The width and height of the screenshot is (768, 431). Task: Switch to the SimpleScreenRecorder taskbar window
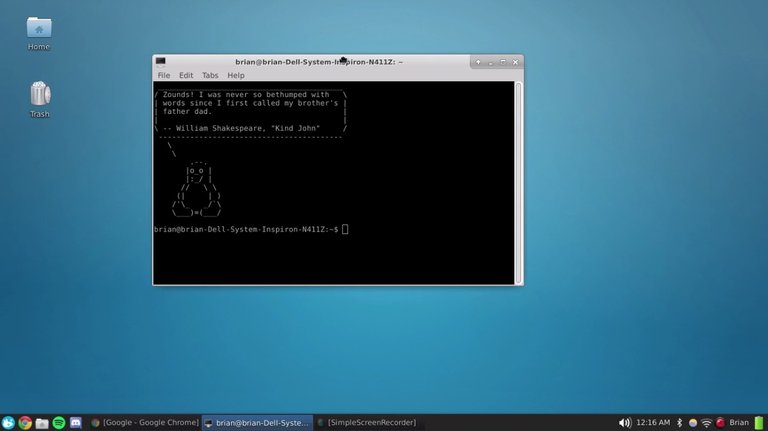(367, 422)
